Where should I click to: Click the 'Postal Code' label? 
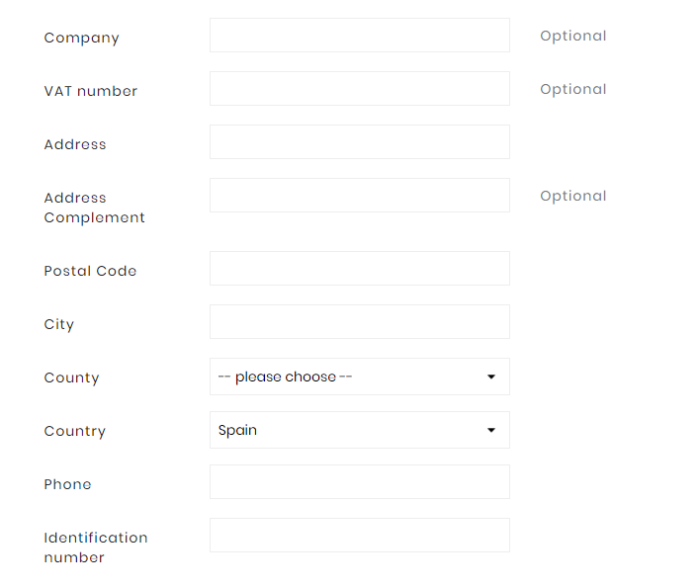pyautogui.click(x=90, y=271)
